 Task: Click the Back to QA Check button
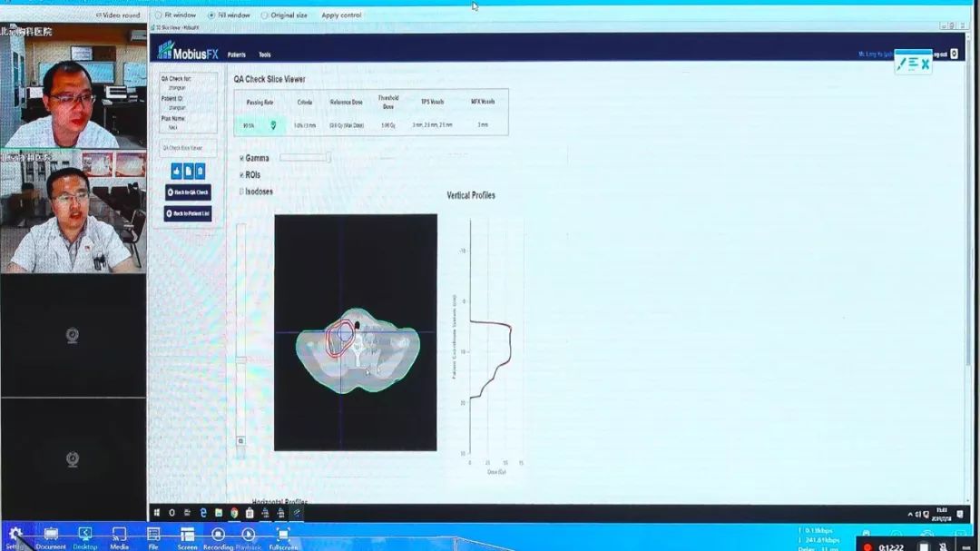[188, 192]
